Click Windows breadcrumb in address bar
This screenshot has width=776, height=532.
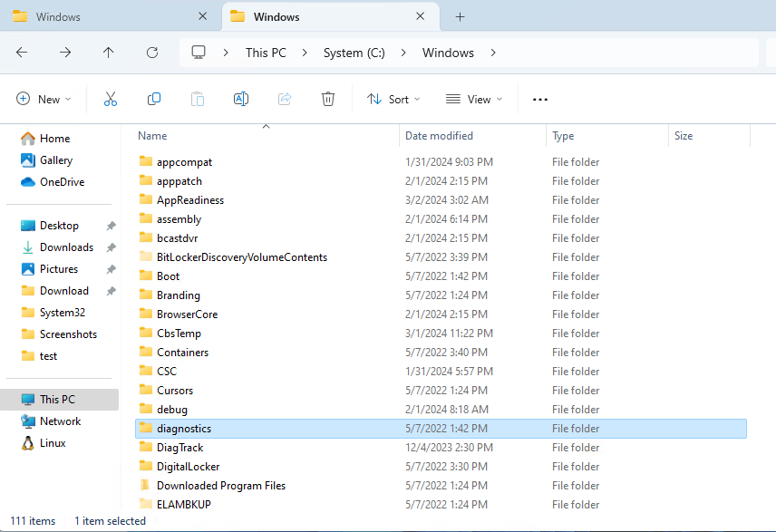(448, 53)
